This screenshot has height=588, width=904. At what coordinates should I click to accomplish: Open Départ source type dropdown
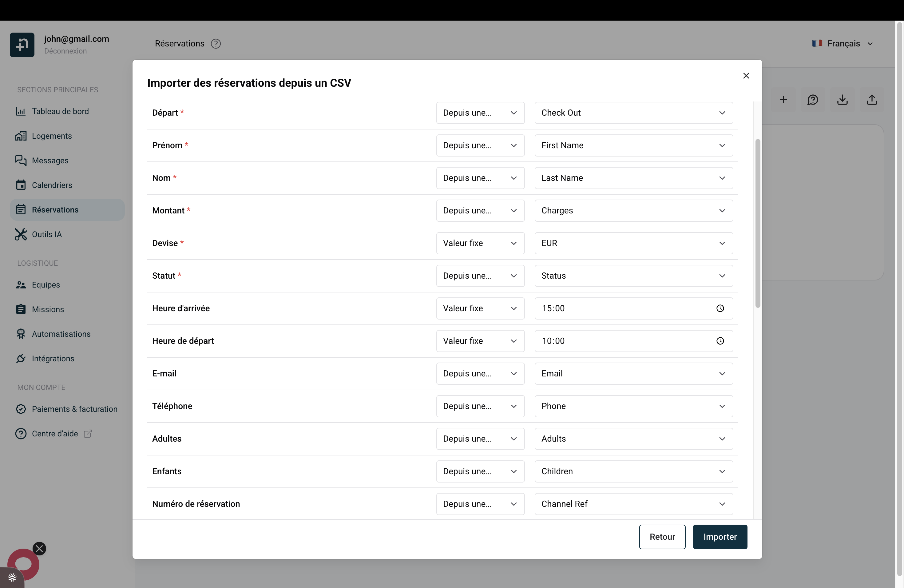pos(480,113)
